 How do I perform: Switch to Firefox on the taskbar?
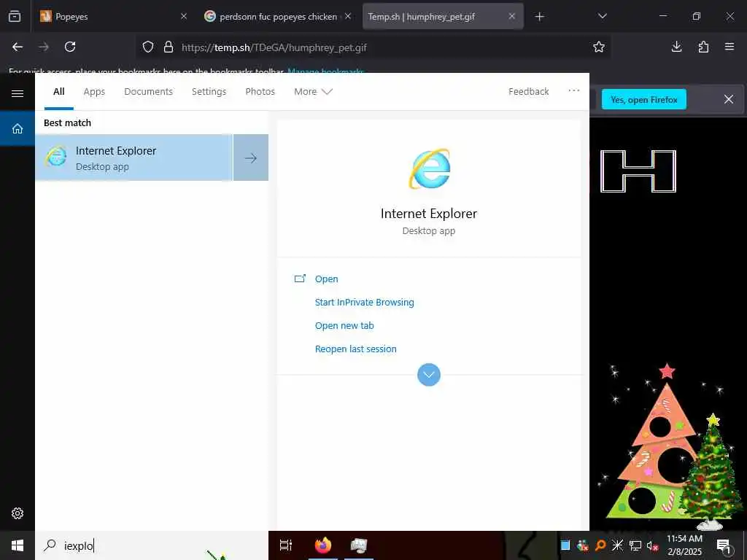(323, 545)
